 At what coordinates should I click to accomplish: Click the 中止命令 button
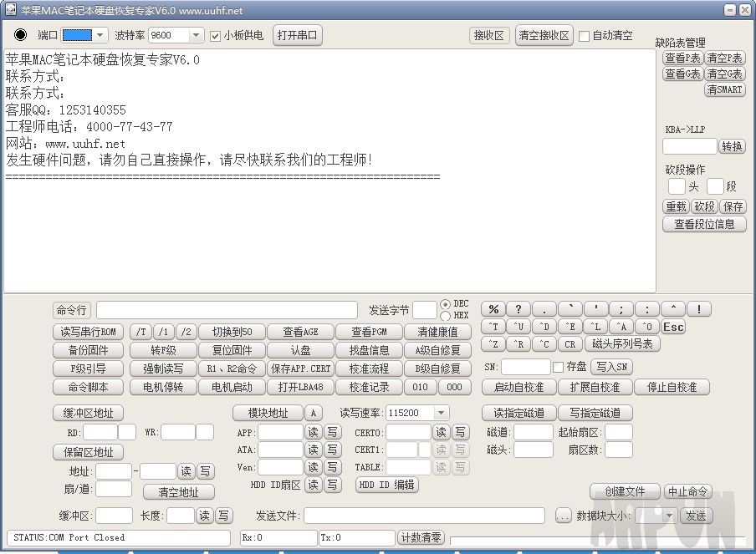coord(687,492)
